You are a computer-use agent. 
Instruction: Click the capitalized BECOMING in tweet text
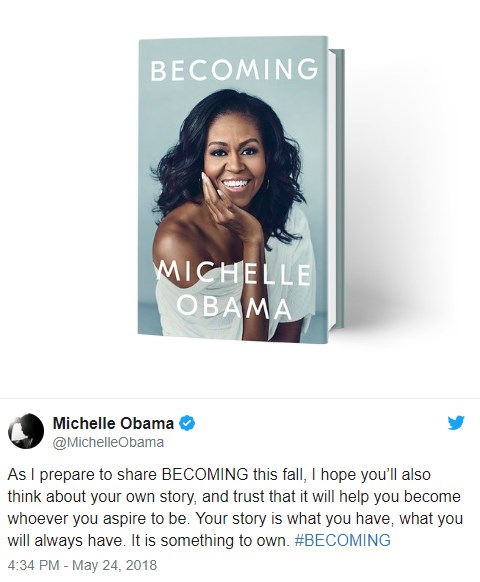click(x=205, y=475)
